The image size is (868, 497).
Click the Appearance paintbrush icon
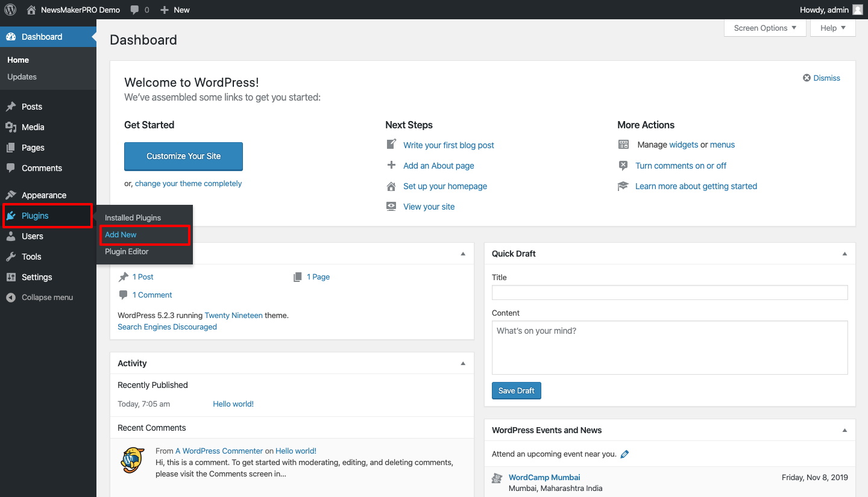coord(11,195)
